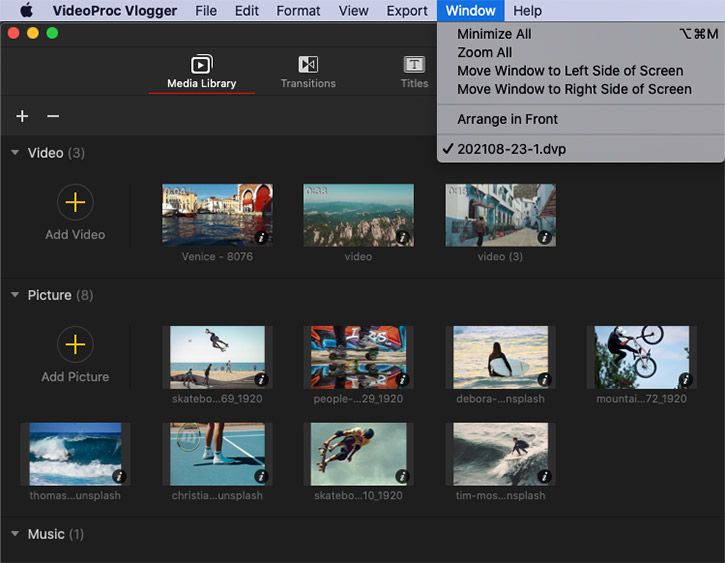Open the Export menu
This screenshot has width=725, height=563.
pyautogui.click(x=407, y=11)
